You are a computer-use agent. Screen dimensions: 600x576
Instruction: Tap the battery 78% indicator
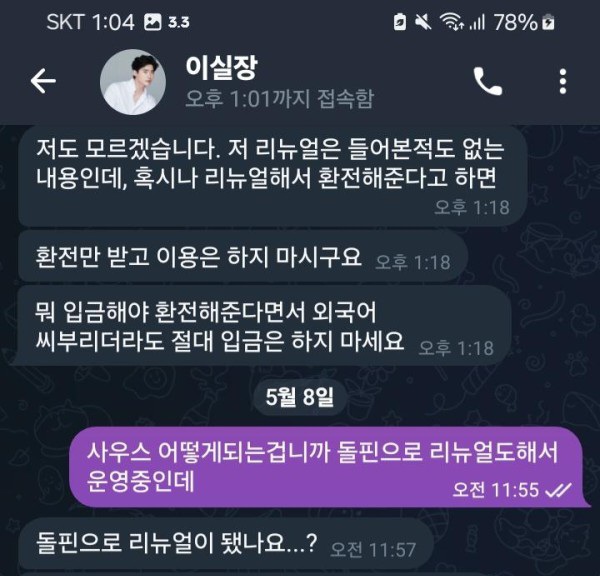coord(524,22)
